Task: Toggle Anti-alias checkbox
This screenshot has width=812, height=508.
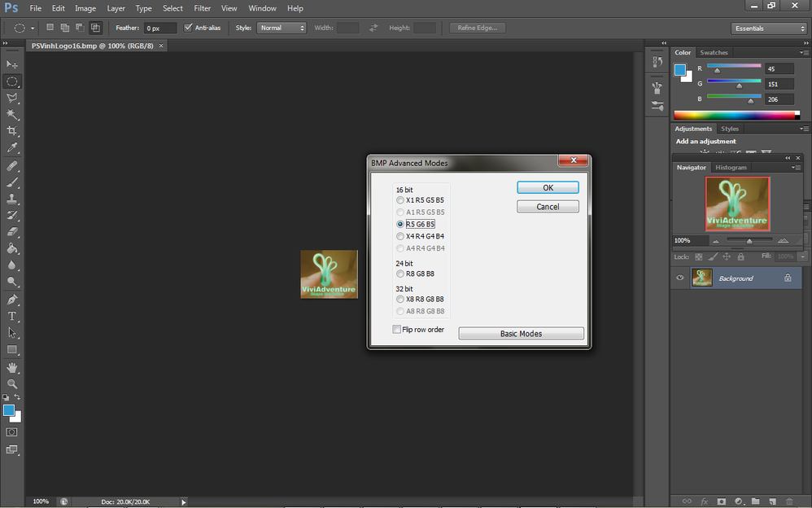Action: [x=188, y=28]
